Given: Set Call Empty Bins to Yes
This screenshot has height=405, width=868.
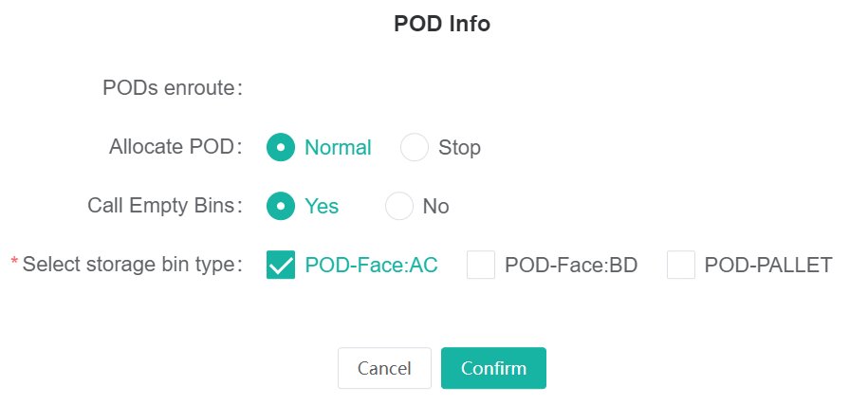Looking at the screenshot, I should [x=282, y=207].
